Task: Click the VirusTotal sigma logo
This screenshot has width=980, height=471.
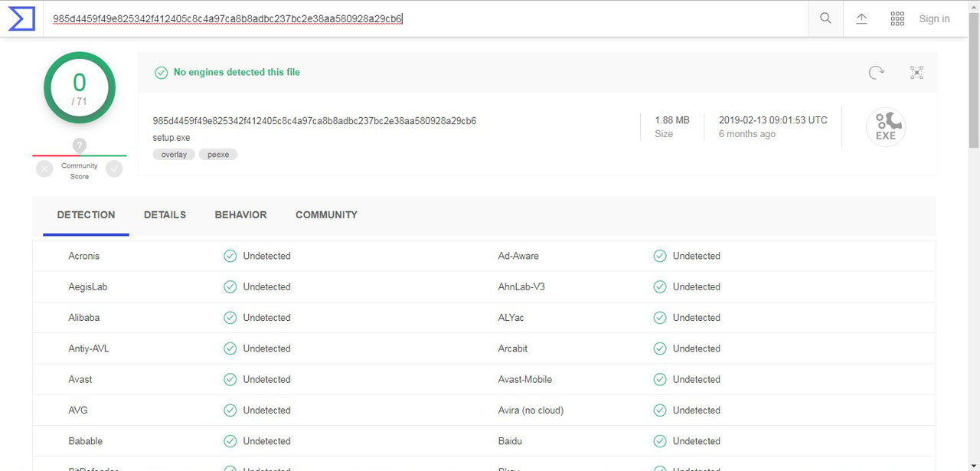Action: 21,18
